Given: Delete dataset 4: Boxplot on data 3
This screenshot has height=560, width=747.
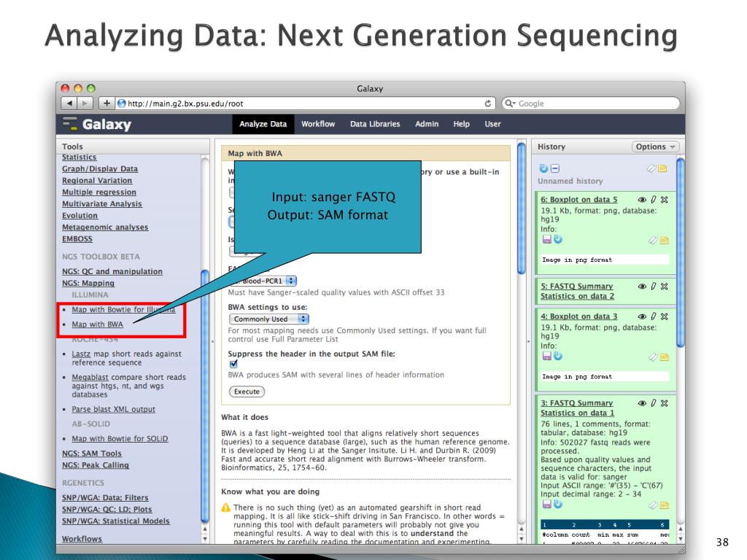Looking at the screenshot, I should [x=664, y=316].
